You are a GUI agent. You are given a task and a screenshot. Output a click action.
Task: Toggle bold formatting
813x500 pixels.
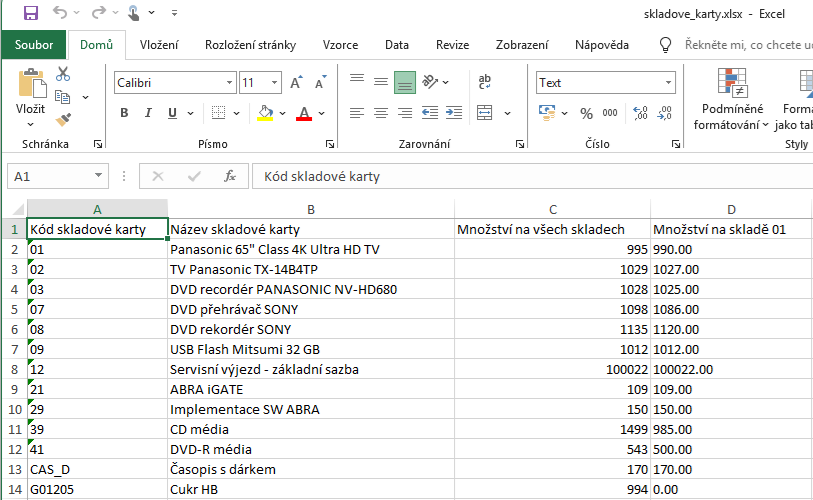[x=124, y=113]
